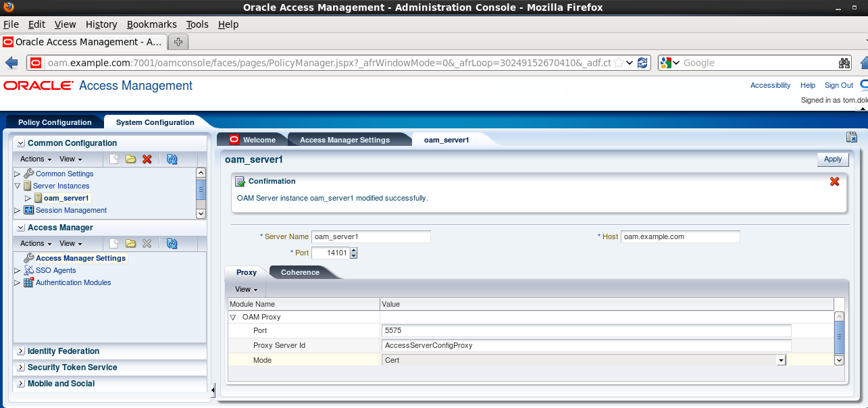Click red Delete icon in Common Configuration toolbar
Viewport: 868px width, 408px height.
[x=147, y=159]
